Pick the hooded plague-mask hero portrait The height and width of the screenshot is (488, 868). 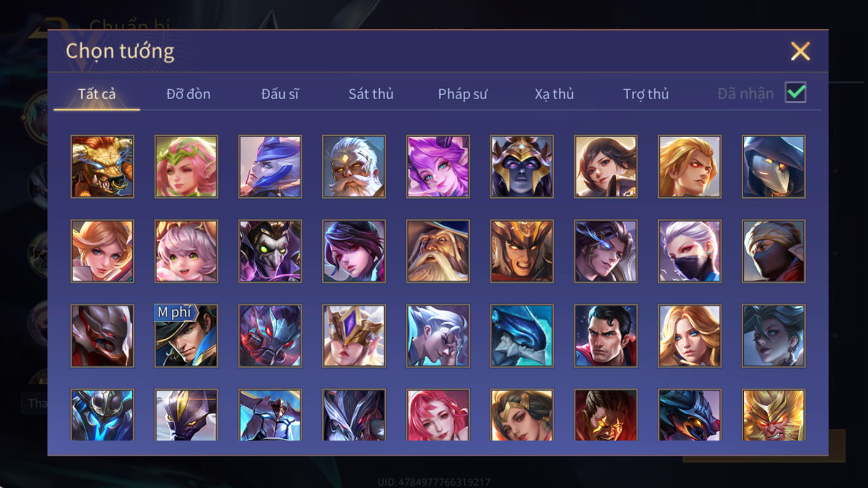[x=773, y=166]
